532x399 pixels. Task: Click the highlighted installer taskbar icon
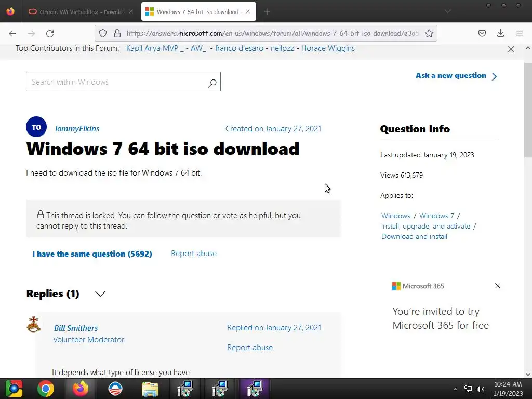255,389
